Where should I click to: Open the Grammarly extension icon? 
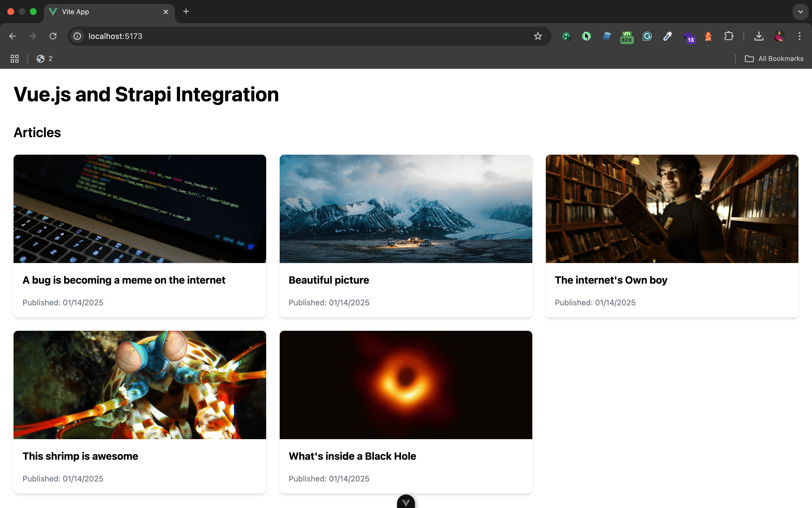(647, 36)
